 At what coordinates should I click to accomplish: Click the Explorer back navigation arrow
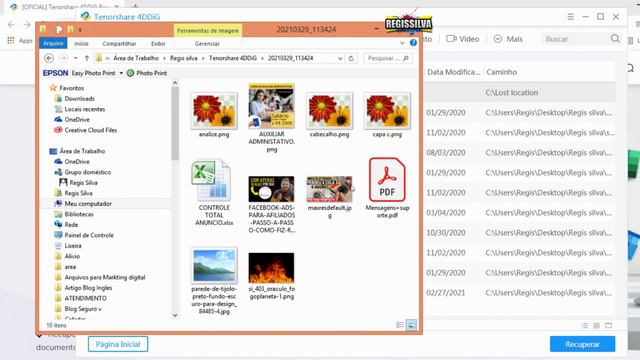click(x=49, y=58)
